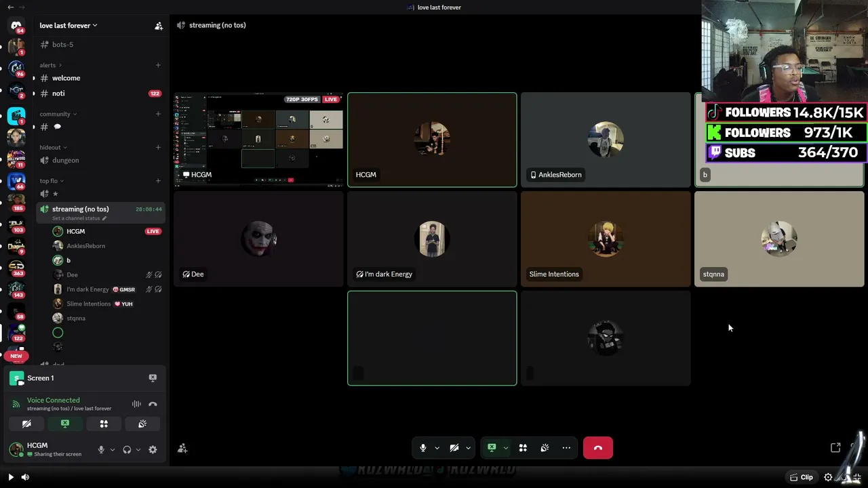Disconnect using sidebar hang-up icon

pos(153,404)
